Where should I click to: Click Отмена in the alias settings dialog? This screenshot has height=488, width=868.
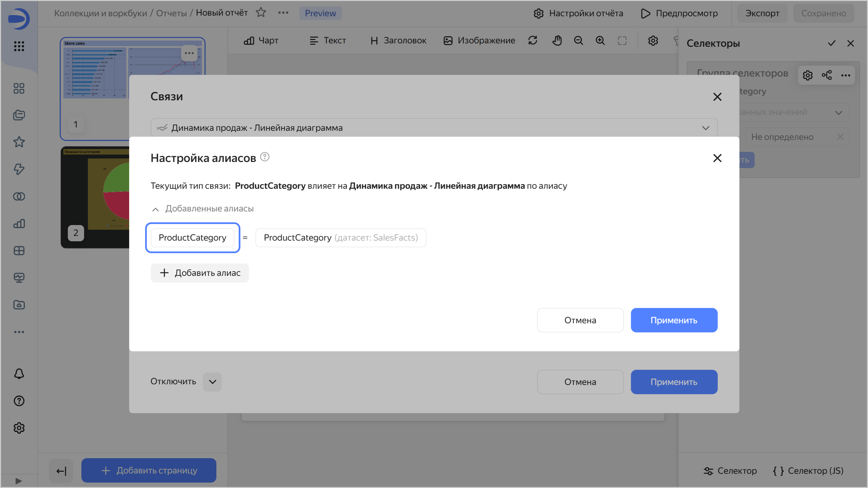coord(580,320)
